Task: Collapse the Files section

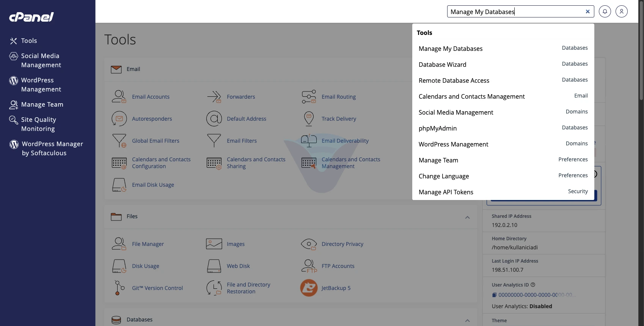Action: 467,217
